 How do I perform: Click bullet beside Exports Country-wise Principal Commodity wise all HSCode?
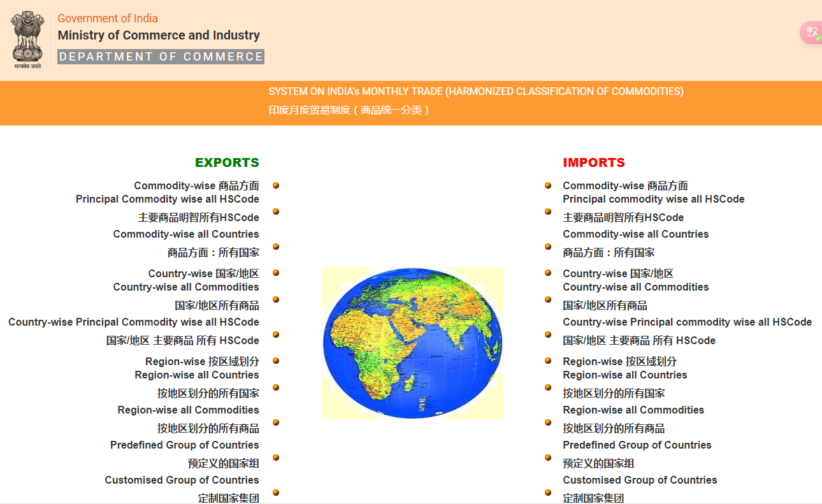276,335
